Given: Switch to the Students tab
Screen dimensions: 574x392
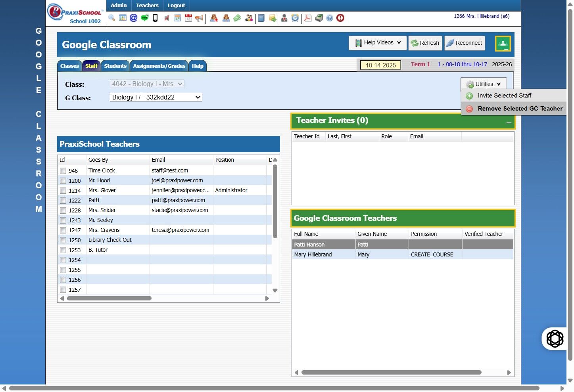Looking at the screenshot, I should 115,66.
